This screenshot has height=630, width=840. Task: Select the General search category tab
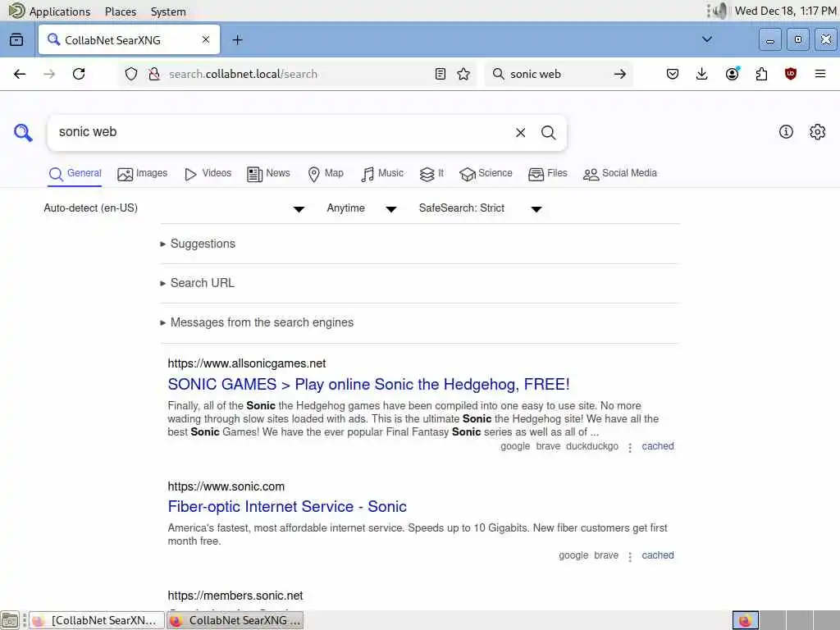tap(75, 174)
